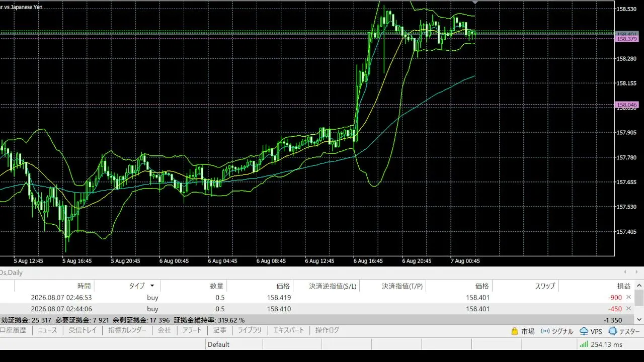Image resolution: width=644 pixels, height=362 pixels.
Task: Click the タイプ sort arrow
Action: [152, 286]
